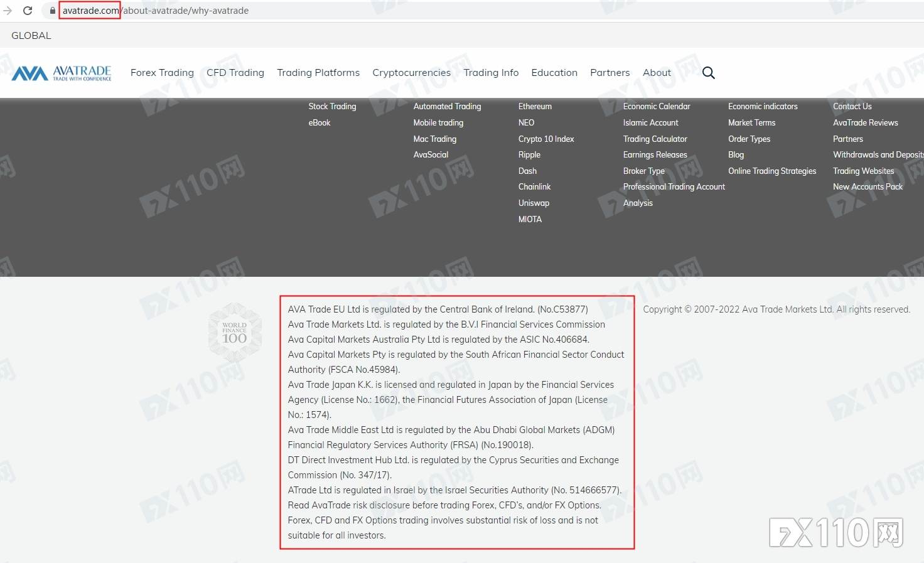Screen dimensions: 924x563
Task: Open Automated Trading link
Action: tap(447, 107)
